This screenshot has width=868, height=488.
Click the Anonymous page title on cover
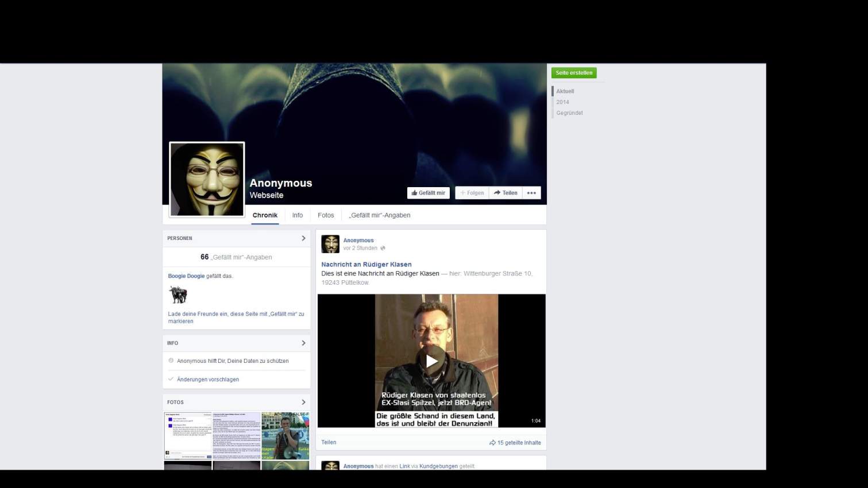click(281, 183)
